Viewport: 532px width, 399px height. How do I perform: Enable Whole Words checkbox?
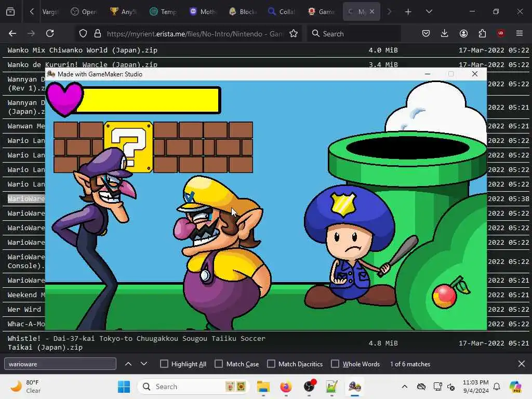(335, 364)
